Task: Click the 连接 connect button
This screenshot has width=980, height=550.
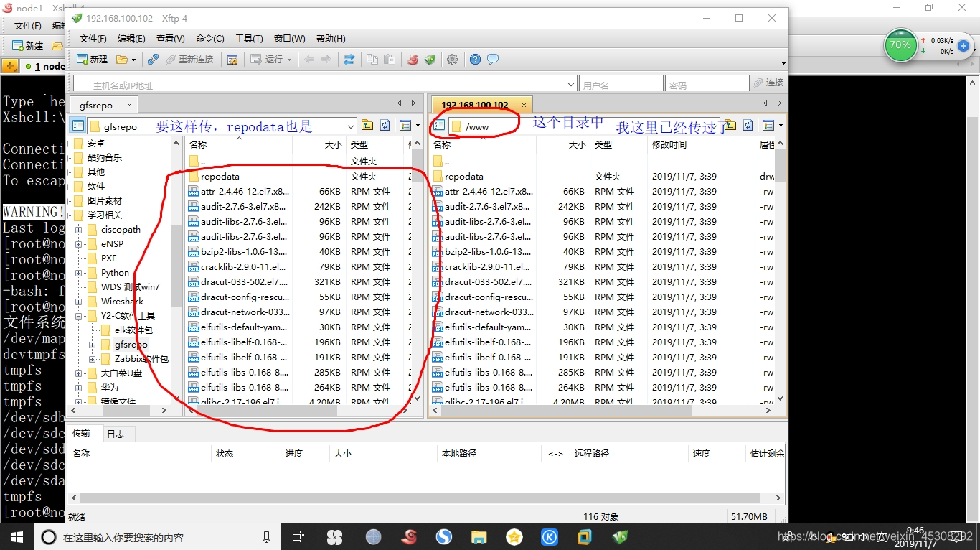Action: click(x=768, y=83)
